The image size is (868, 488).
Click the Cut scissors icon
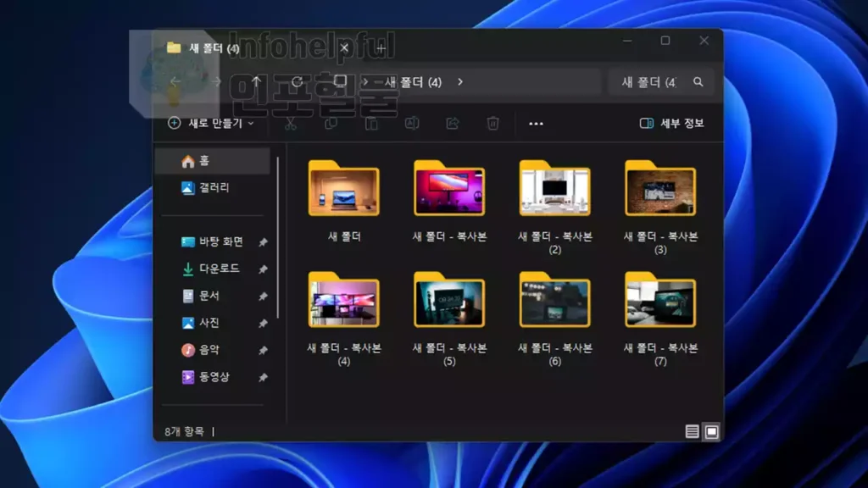point(291,124)
